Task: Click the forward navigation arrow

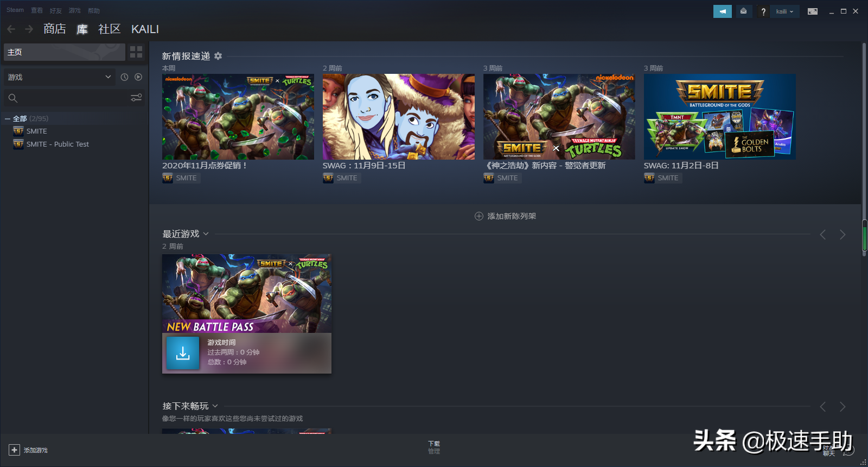Action: [x=29, y=29]
